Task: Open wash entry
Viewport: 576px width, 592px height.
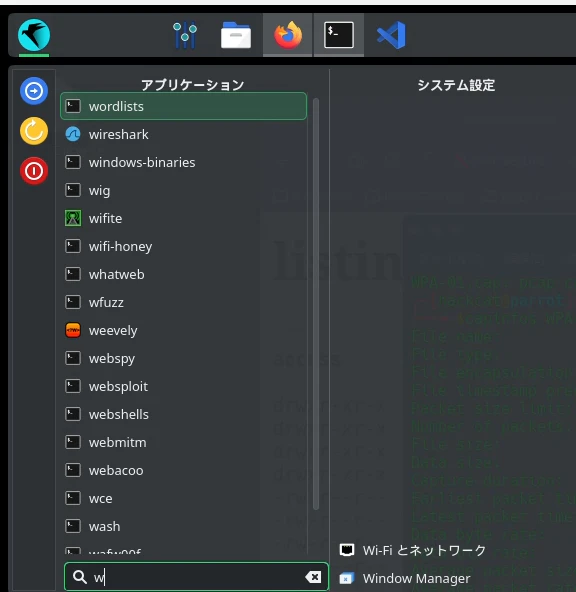Action: click(x=183, y=526)
